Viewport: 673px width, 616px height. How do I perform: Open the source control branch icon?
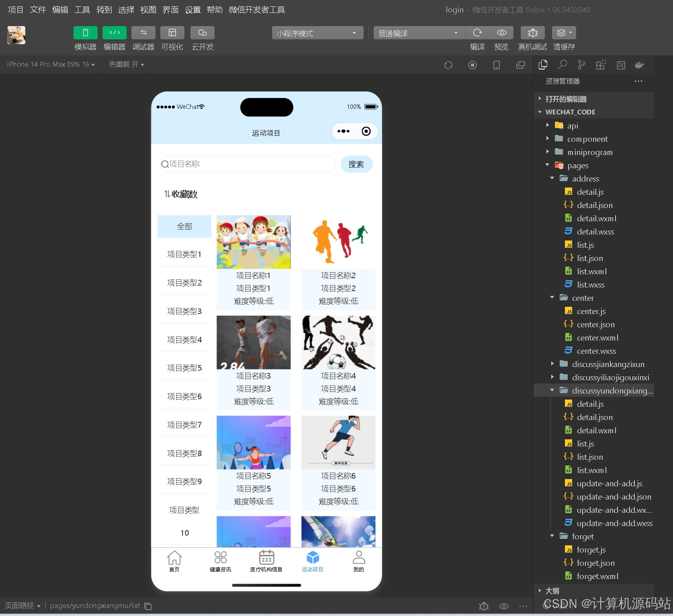[581, 65]
